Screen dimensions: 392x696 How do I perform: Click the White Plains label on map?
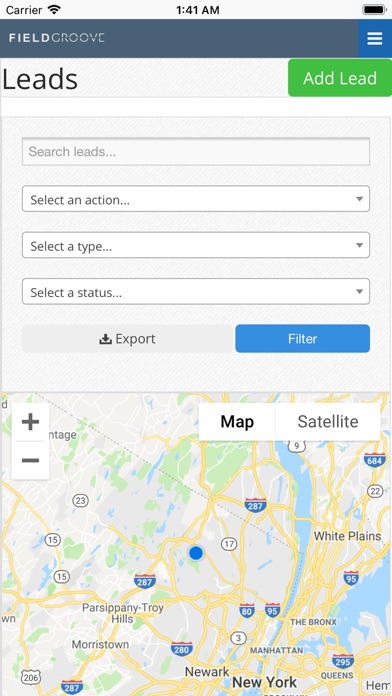click(348, 536)
